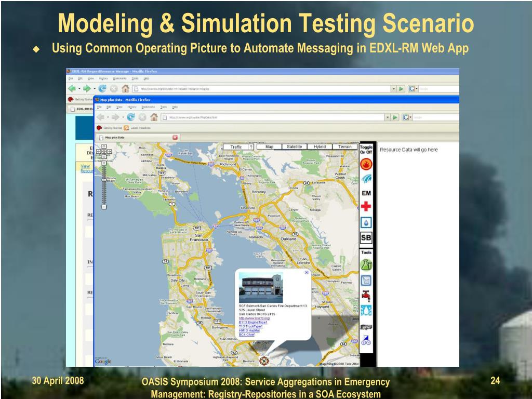Open URL history dropdown in EDXL-RM window
This screenshot has height=399, width=532.
(x=394, y=88)
